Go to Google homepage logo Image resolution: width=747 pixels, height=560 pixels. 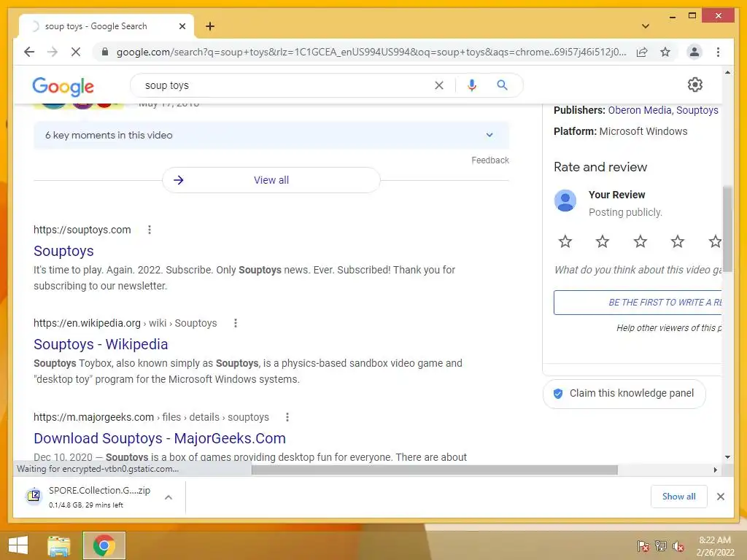[63, 86]
